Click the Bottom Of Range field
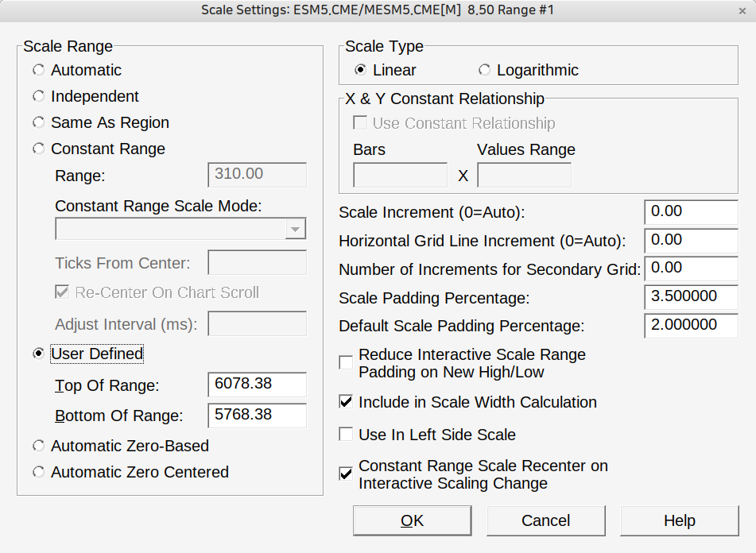Image resolution: width=756 pixels, height=553 pixels. 256,416
